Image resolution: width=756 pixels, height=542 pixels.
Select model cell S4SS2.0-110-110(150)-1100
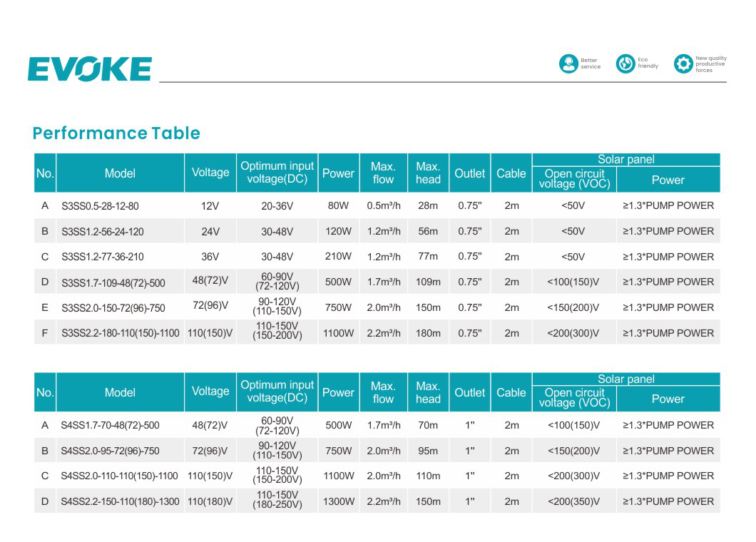(119, 476)
